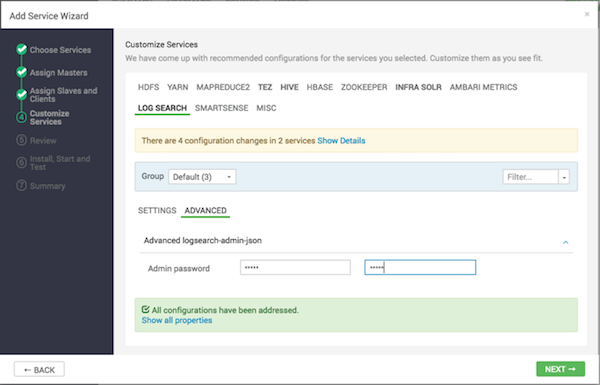Screen dimensions: 600x385
Task: Click the NEXT button
Action: [560, 369]
